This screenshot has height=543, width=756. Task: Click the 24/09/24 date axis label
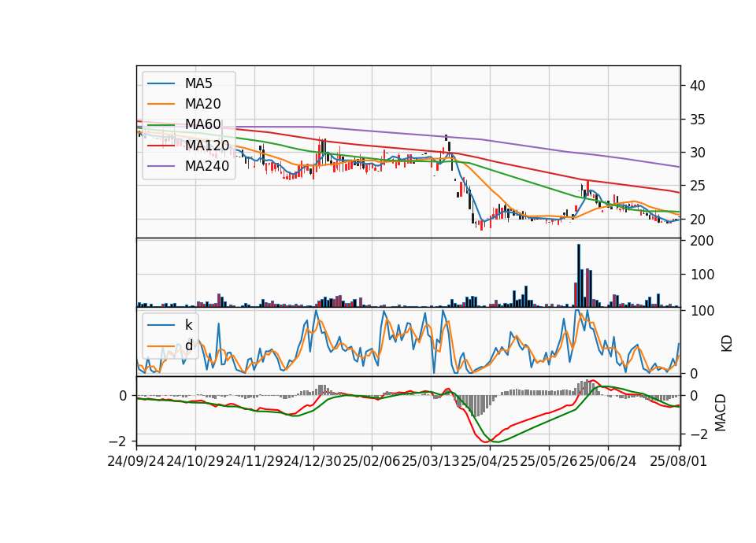point(136,461)
